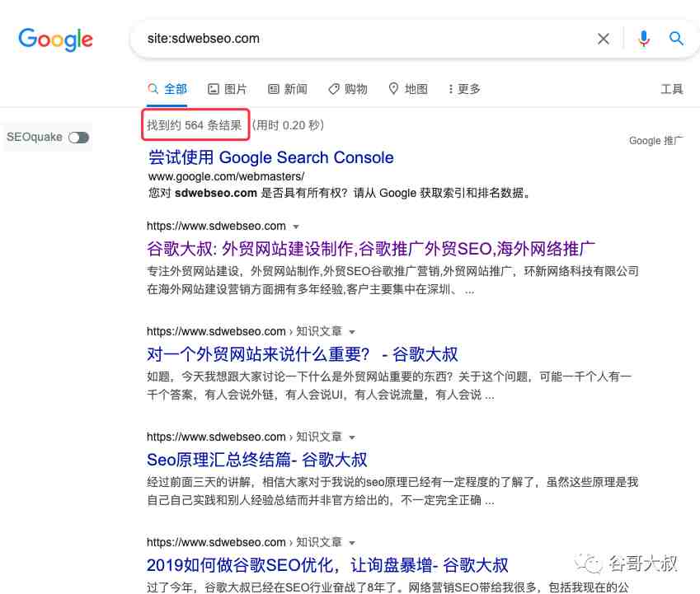Expand dropdown arrow next to https://www.sdwebseo.com homepage result

tap(295, 227)
